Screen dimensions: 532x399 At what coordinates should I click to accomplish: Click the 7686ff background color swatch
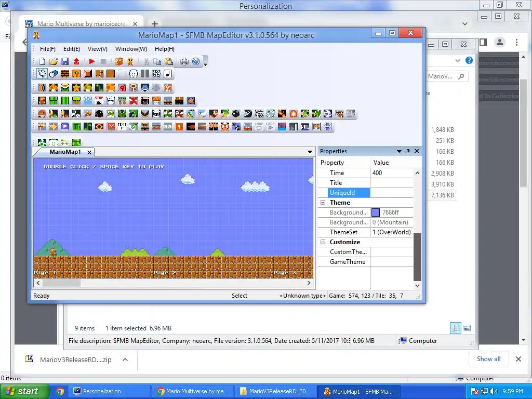click(376, 212)
